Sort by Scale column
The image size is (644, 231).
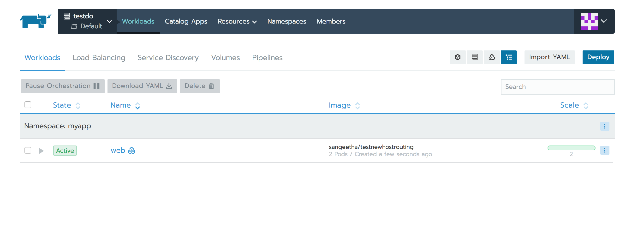(x=574, y=105)
